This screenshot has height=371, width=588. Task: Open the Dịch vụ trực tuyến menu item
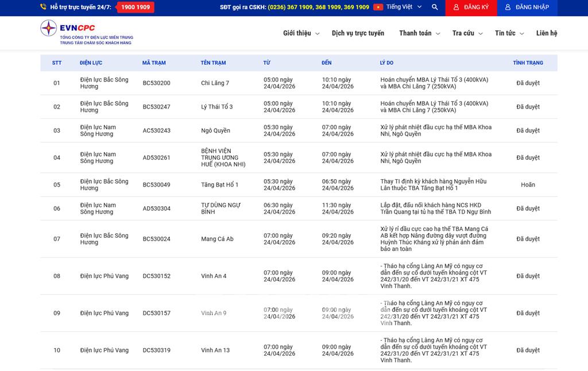pyautogui.click(x=358, y=33)
